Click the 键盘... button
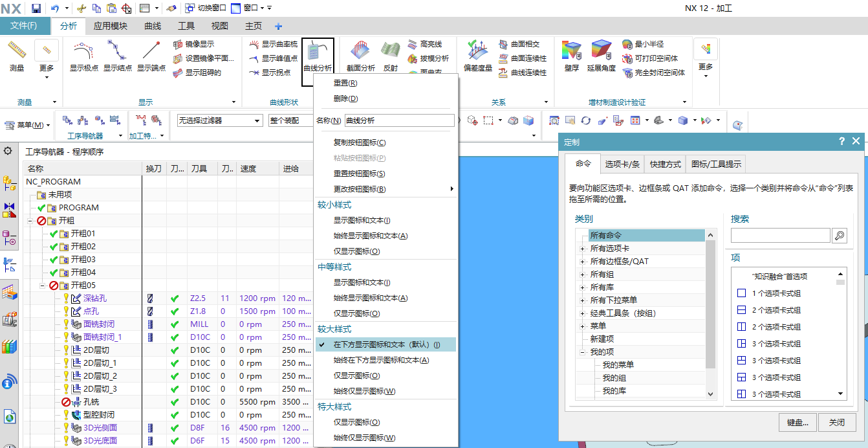Screen dimensions: 868x448 tap(797, 422)
